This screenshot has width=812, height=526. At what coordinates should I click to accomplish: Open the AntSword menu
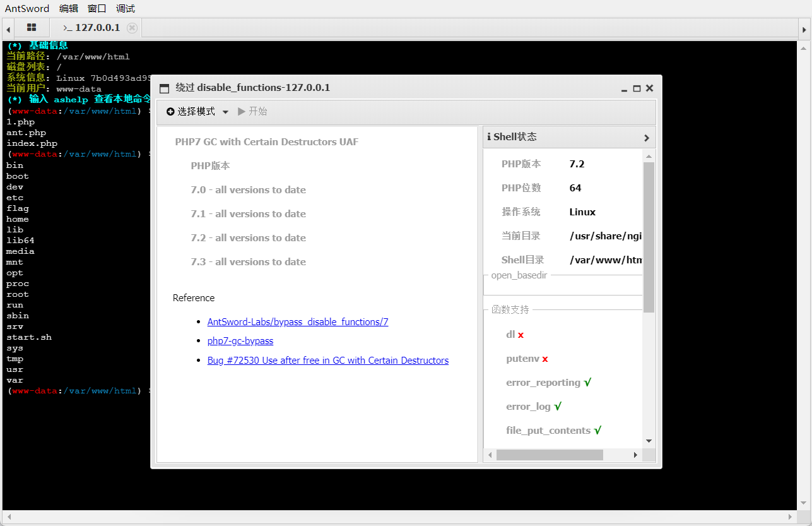[x=27, y=9]
